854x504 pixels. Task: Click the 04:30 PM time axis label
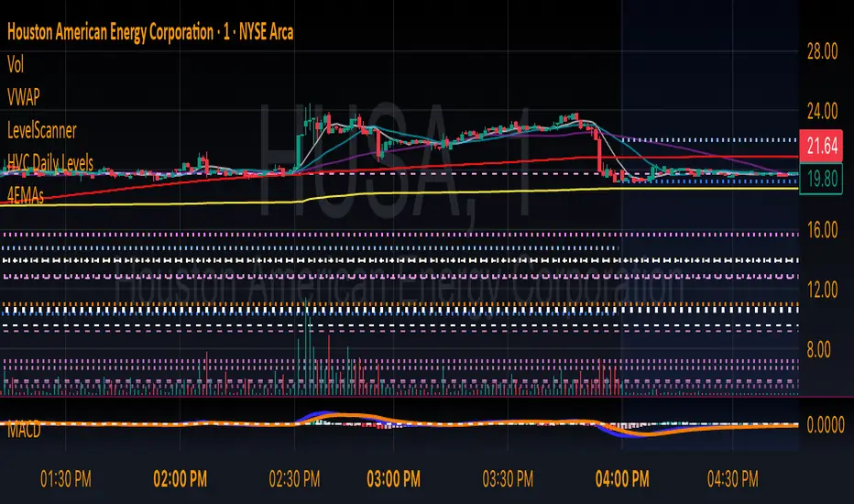click(732, 479)
